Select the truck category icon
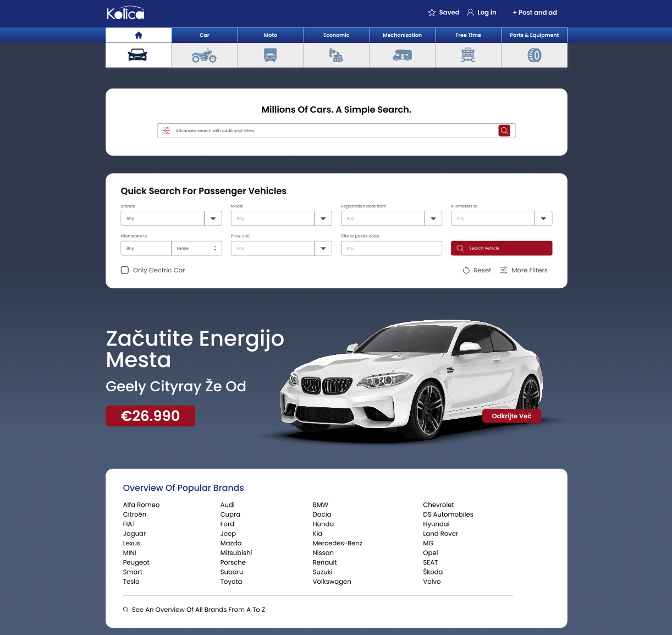672x635 pixels. (x=270, y=56)
